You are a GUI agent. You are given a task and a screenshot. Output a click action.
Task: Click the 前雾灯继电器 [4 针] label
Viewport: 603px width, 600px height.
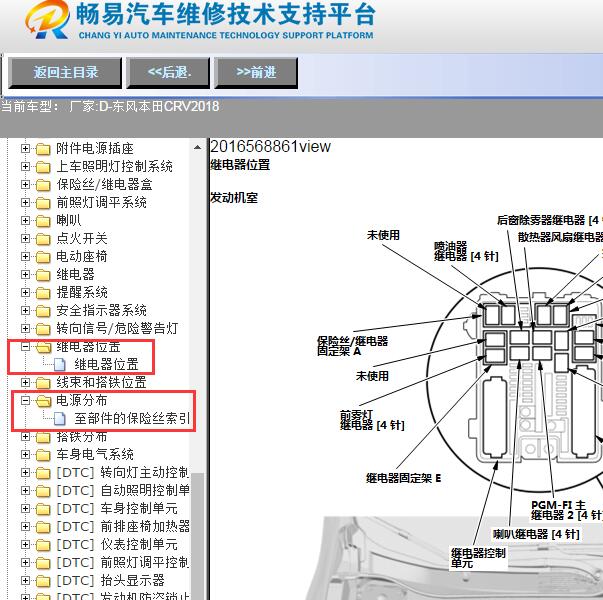pyautogui.click(x=372, y=420)
